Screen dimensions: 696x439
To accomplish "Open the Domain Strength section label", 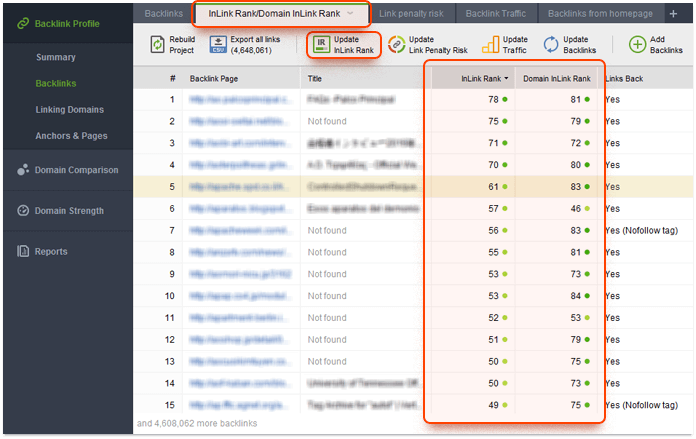I will [69, 210].
